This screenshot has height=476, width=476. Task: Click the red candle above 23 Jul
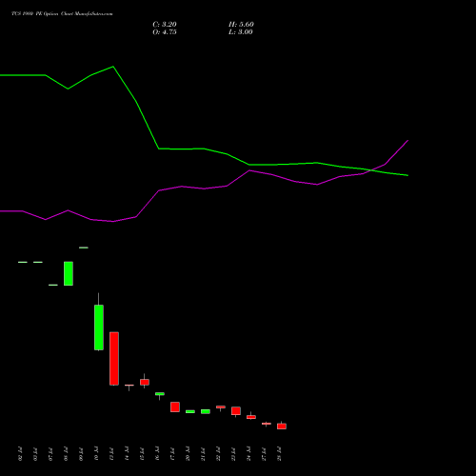click(236, 410)
